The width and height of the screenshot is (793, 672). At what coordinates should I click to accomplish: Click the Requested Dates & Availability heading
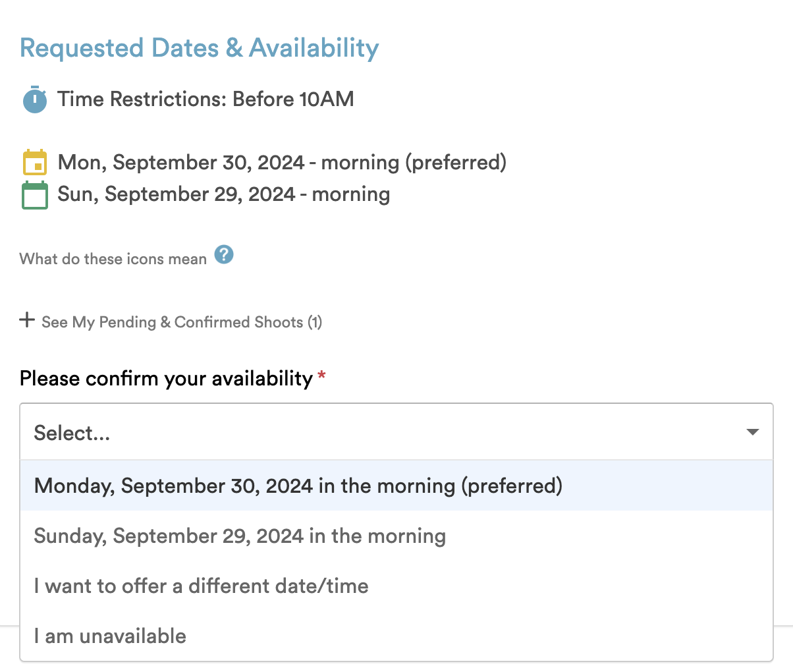[x=200, y=48]
